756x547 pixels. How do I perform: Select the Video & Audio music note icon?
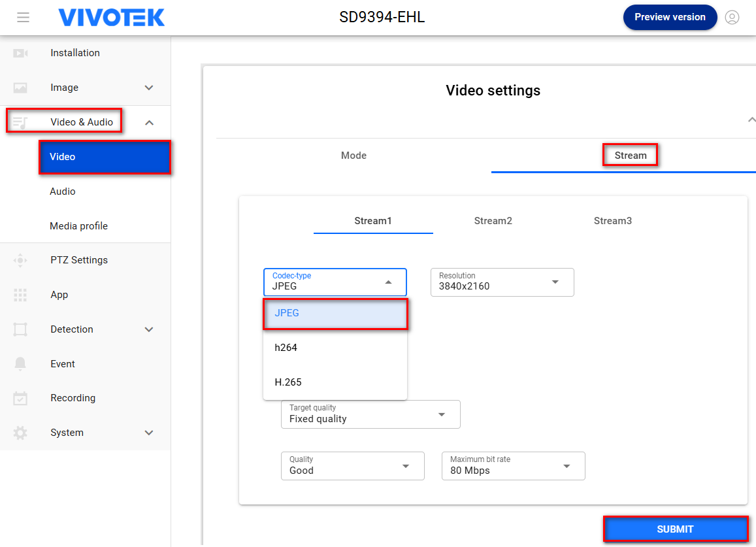(20, 122)
